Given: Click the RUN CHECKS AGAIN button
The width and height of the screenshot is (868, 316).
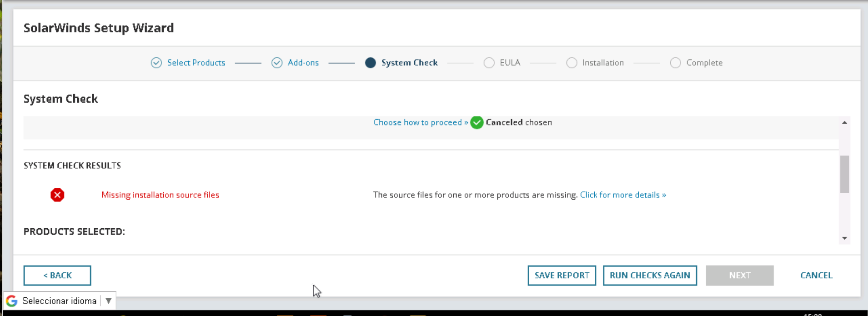Looking at the screenshot, I should tap(650, 276).
